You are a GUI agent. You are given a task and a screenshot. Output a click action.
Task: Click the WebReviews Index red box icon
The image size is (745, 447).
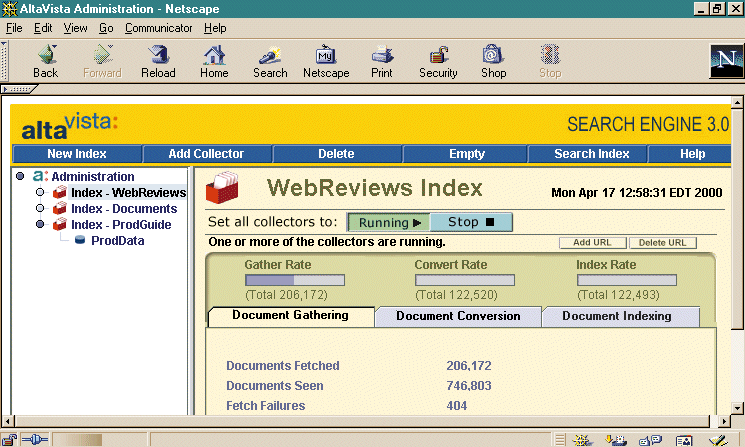(222, 188)
